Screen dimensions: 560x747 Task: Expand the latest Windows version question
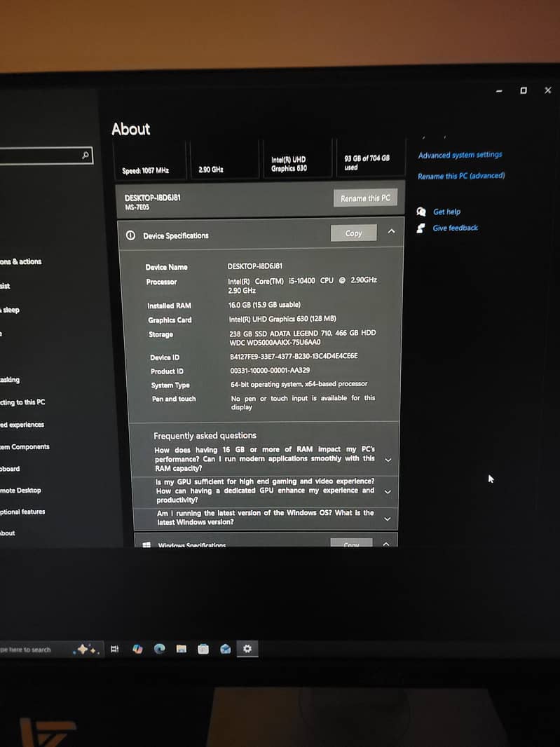point(388,519)
